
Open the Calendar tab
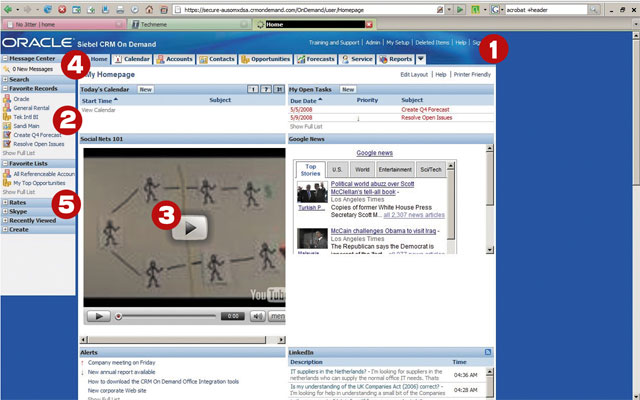pyautogui.click(x=132, y=59)
